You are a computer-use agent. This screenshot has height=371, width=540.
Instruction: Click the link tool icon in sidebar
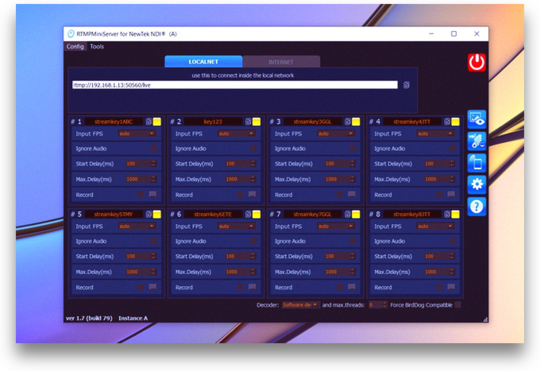(x=477, y=141)
